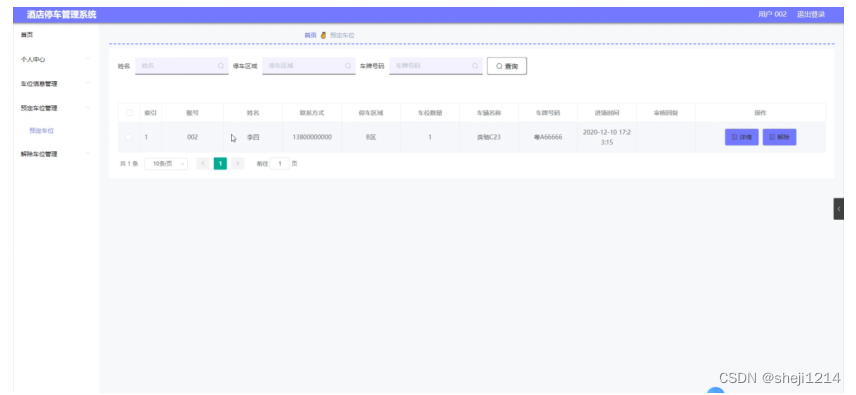Click search icon in 车牌号码 field
This screenshot has width=856, height=395.
click(475, 65)
